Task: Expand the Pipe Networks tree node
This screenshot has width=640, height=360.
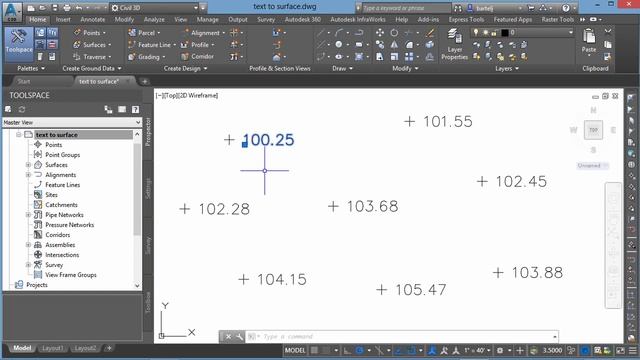Action: (x=28, y=215)
